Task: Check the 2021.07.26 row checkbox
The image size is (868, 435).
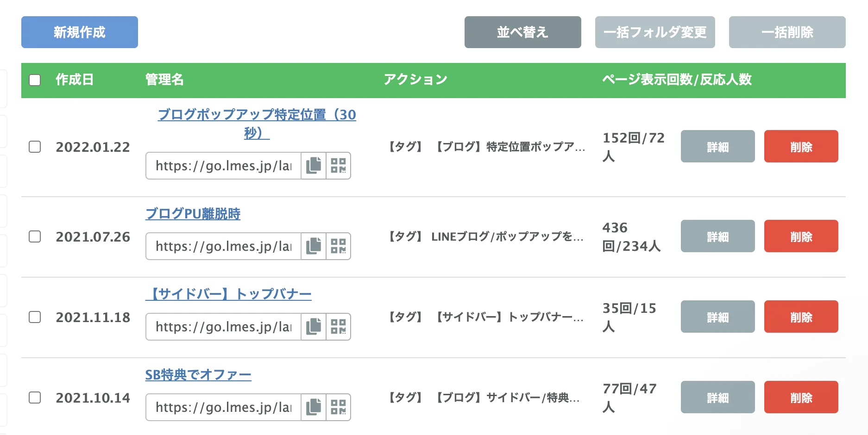Action: (x=35, y=236)
